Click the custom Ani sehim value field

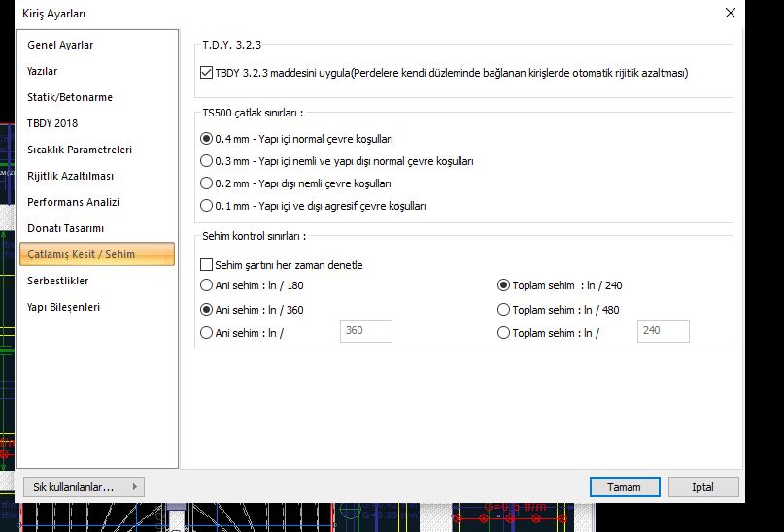click(365, 331)
